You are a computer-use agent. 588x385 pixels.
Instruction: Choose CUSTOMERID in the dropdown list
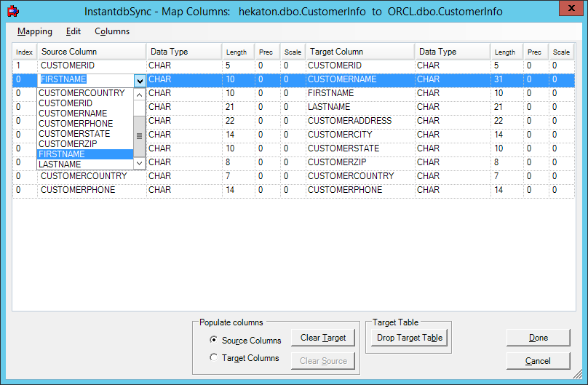point(85,103)
